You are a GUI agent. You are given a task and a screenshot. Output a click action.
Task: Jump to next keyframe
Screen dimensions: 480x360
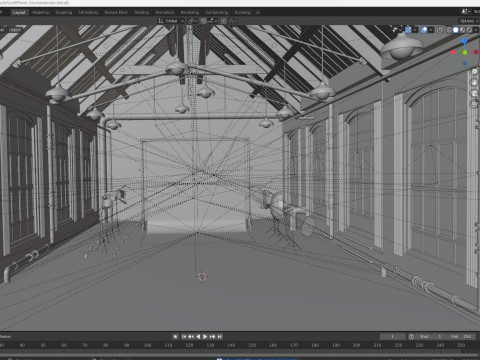[213, 337]
